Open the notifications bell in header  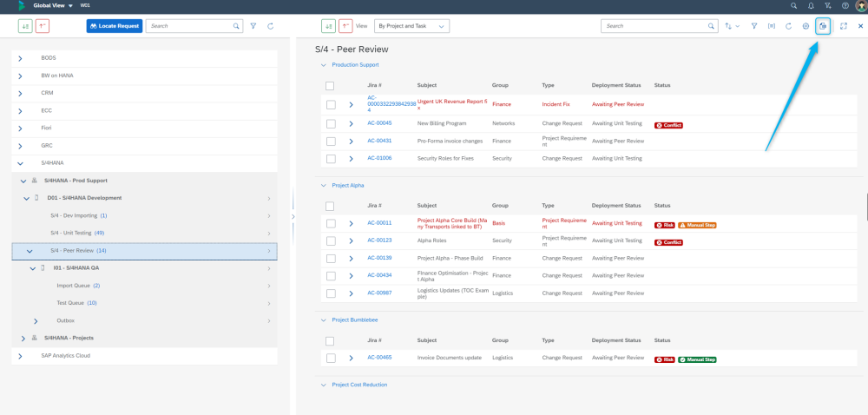[810, 5]
